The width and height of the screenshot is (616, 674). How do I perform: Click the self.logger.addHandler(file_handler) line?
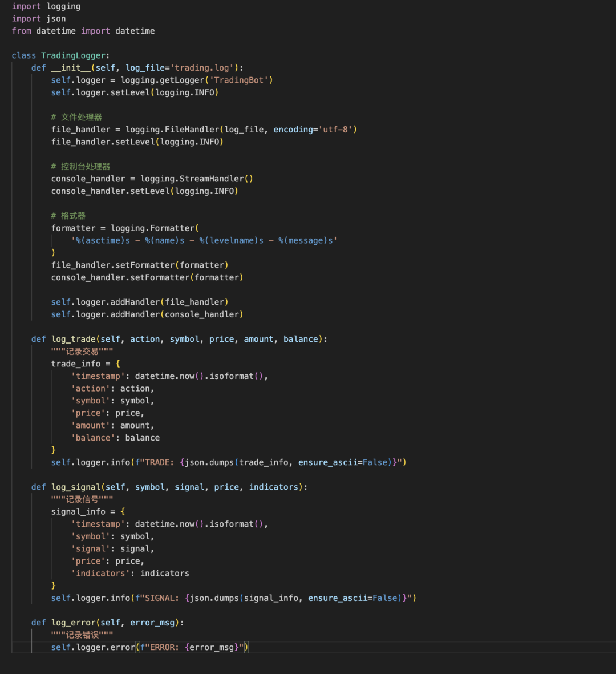(140, 302)
